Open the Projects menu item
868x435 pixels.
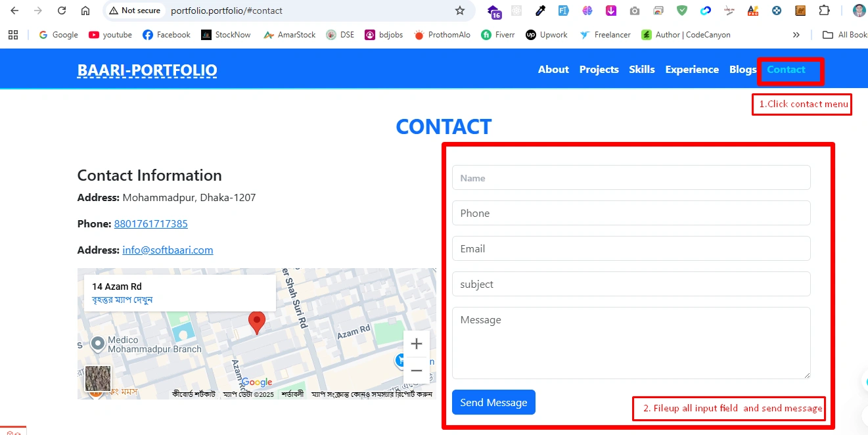pyautogui.click(x=599, y=70)
